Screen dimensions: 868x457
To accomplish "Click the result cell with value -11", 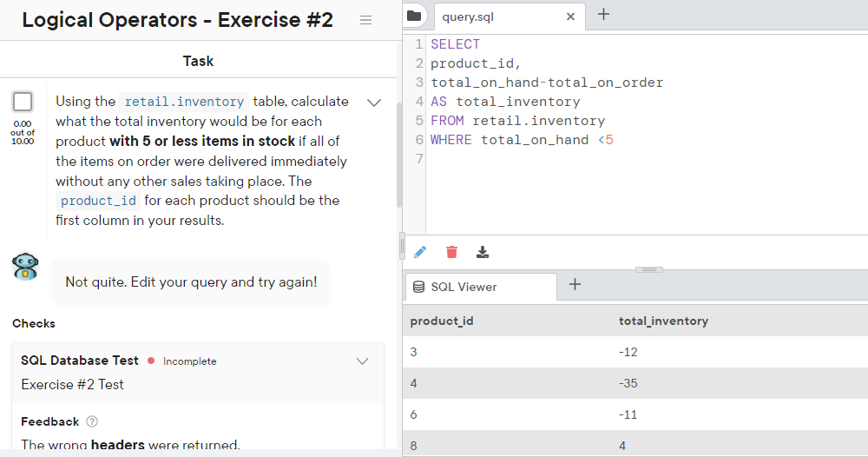I will point(628,414).
